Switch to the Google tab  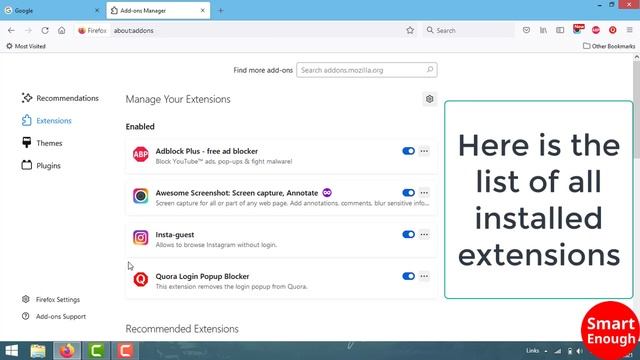(x=52, y=11)
